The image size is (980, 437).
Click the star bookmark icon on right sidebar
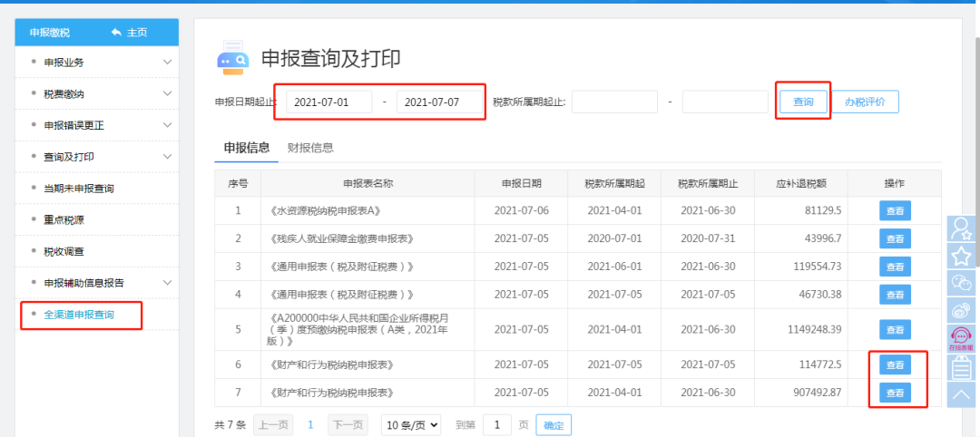pos(961,256)
